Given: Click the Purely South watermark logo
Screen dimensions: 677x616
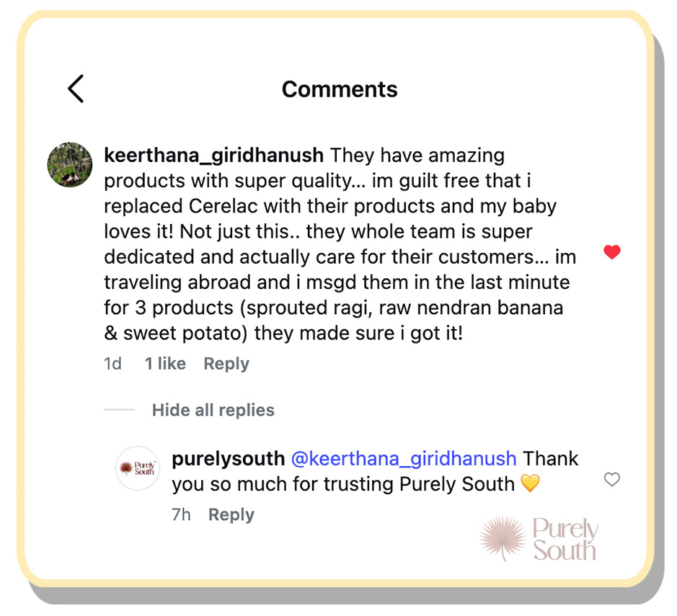Looking at the screenshot, I should 539,539.
